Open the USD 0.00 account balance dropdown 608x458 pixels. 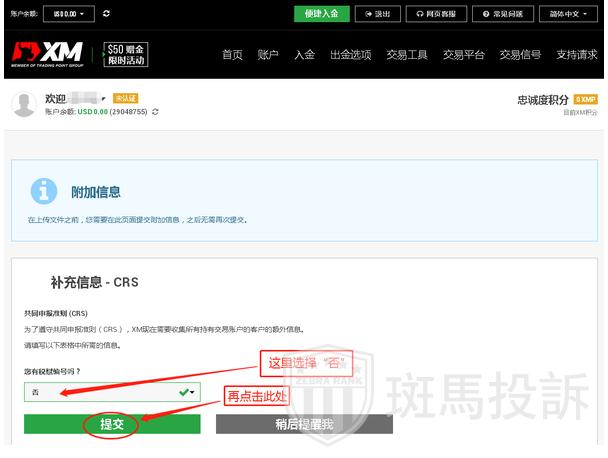coord(70,14)
